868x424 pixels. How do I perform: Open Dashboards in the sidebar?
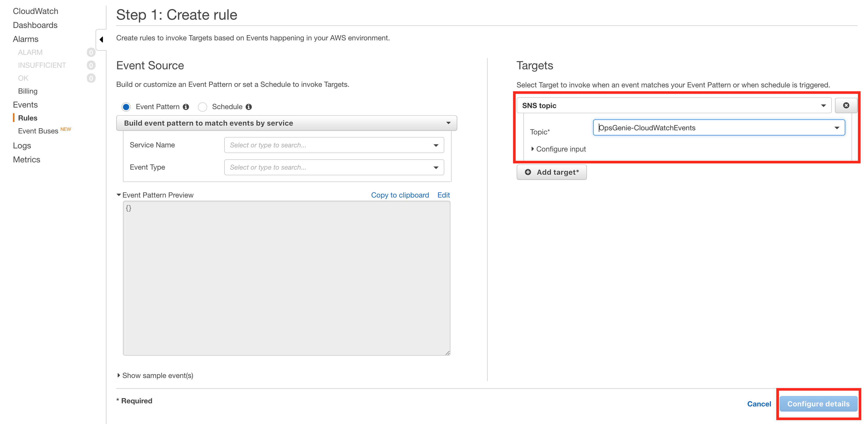tap(35, 25)
